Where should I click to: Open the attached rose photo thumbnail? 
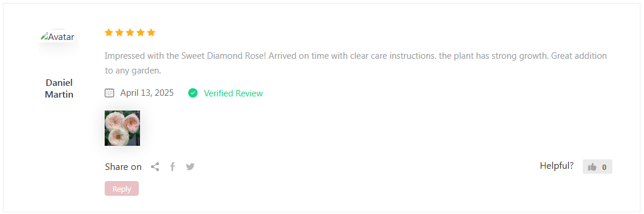tap(122, 128)
